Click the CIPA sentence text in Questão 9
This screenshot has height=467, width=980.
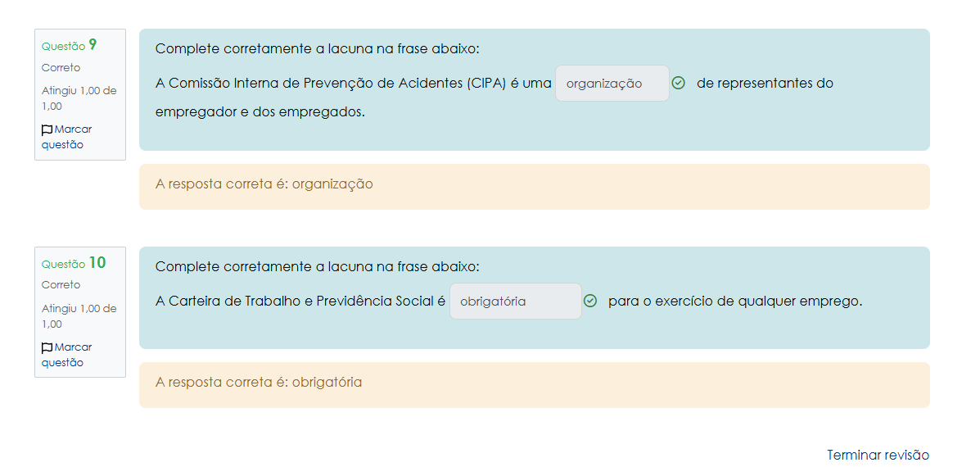click(353, 84)
